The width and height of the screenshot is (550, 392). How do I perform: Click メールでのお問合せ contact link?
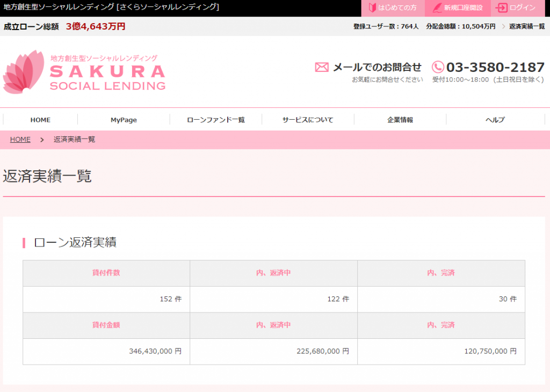377,67
